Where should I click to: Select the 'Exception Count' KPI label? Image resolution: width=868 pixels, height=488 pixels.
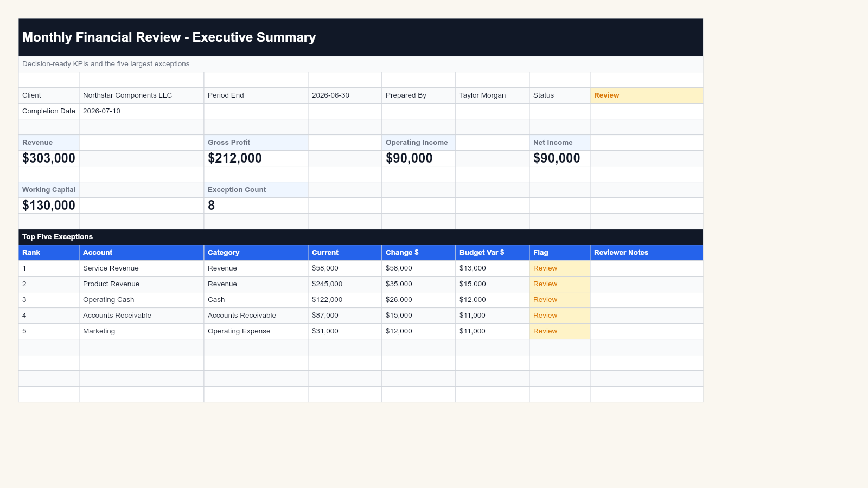pyautogui.click(x=256, y=190)
